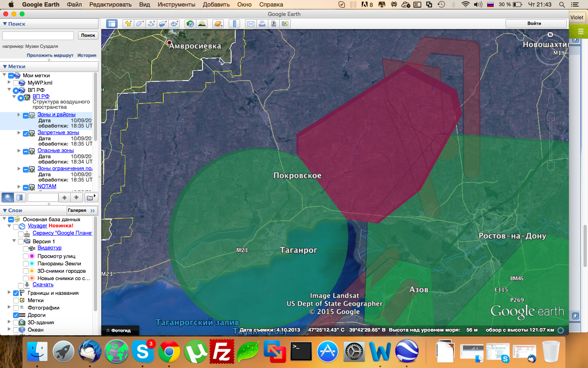
Task: Collapse the Метки panel header
Action: click(13, 66)
